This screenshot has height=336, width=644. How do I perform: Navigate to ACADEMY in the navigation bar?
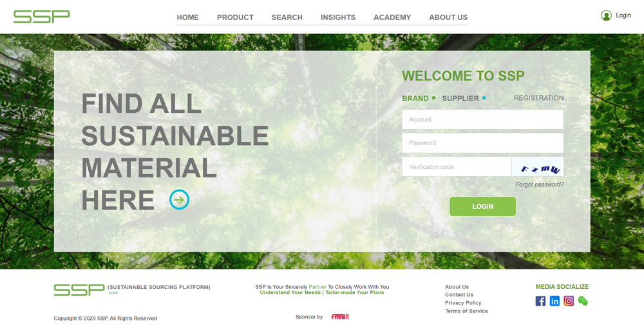(392, 17)
